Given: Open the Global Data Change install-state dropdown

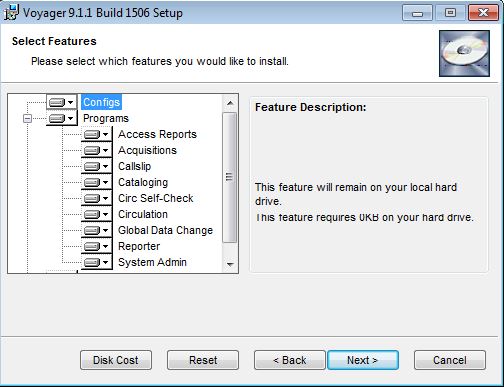Looking at the screenshot, I should [97, 230].
